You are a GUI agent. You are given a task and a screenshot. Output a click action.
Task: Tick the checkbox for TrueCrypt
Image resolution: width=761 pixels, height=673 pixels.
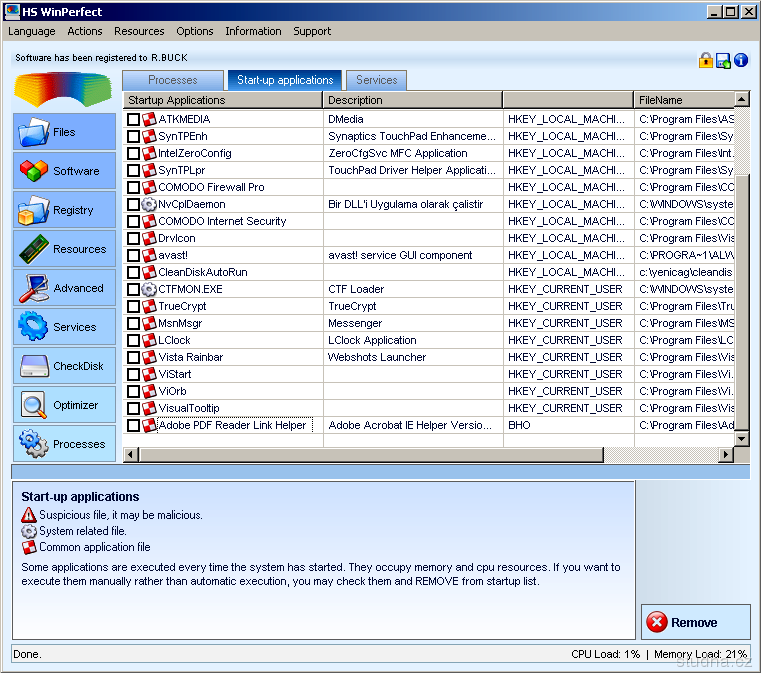pos(134,307)
